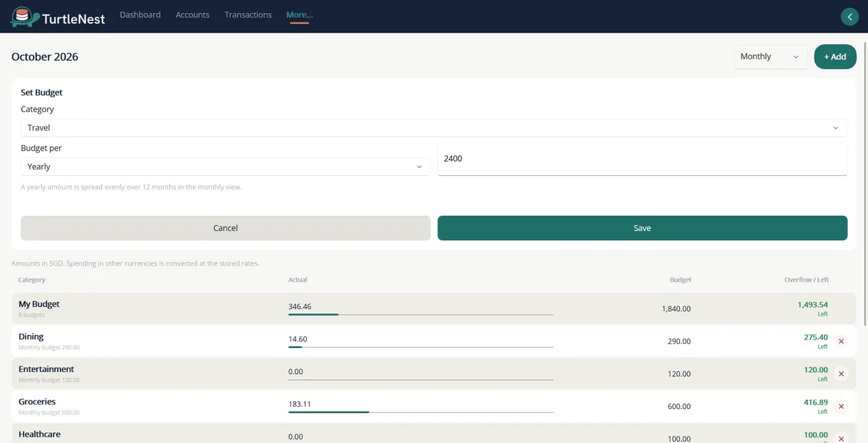Select the Entertainment category name
This screenshot has width=868, height=443.
(x=46, y=369)
